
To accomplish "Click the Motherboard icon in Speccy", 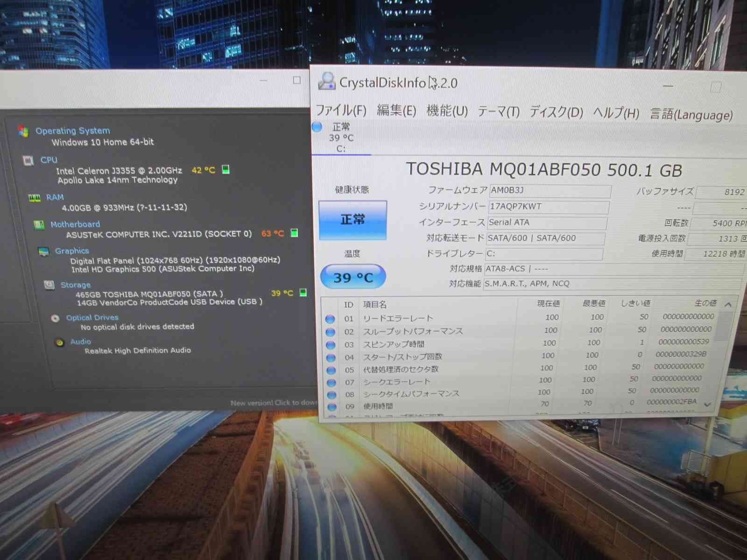I will click(x=39, y=225).
